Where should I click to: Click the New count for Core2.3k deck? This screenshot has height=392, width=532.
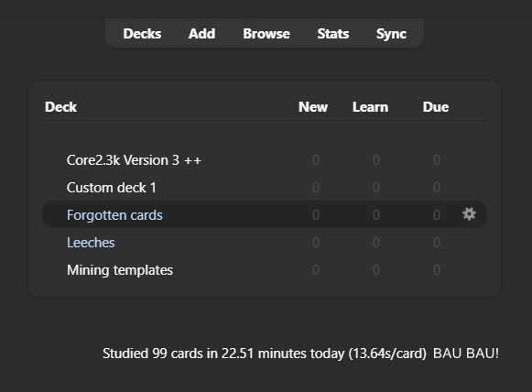[316, 160]
